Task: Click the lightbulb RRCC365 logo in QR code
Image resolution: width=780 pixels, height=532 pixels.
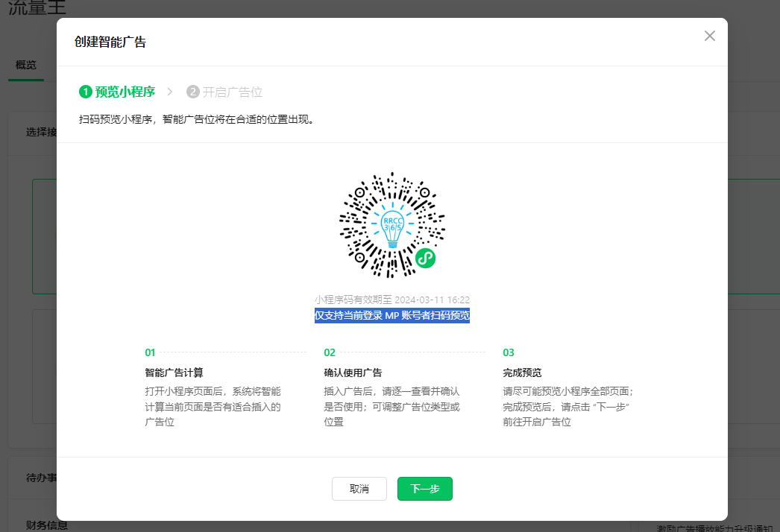Action: (x=392, y=225)
